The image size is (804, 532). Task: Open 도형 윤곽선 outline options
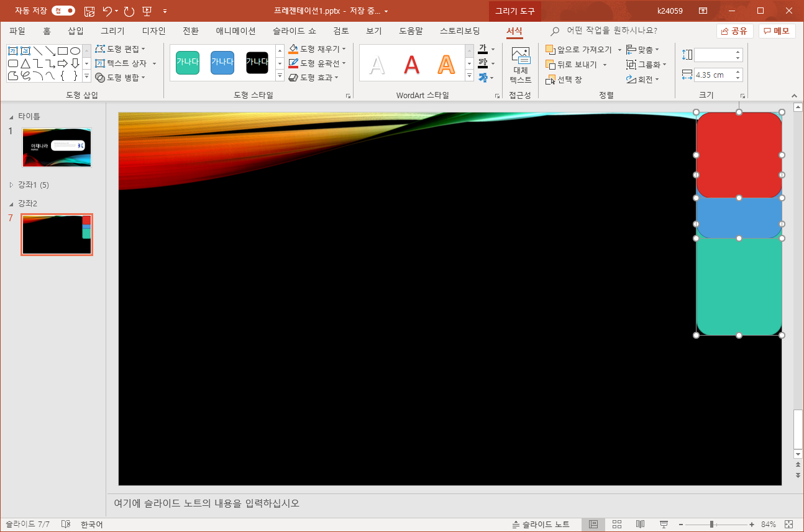point(317,63)
